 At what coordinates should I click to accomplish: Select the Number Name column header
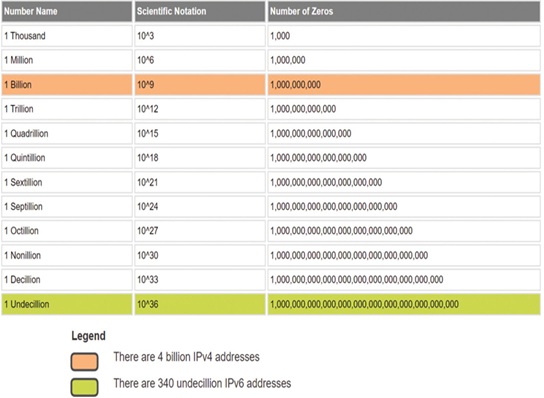(x=67, y=11)
